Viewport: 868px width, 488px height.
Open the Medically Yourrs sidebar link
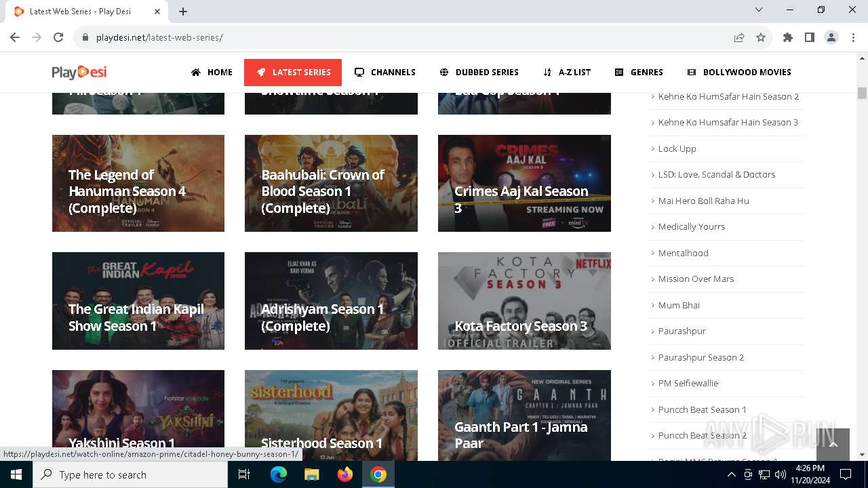pos(691,226)
